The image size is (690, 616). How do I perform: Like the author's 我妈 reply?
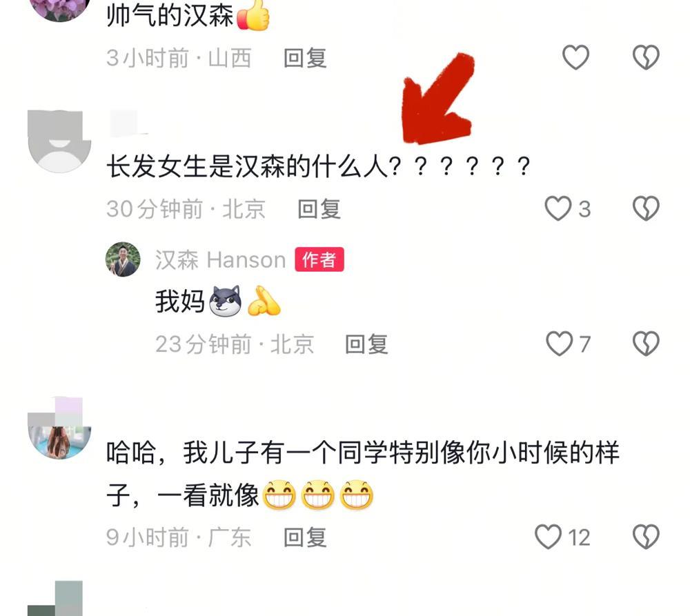559,344
